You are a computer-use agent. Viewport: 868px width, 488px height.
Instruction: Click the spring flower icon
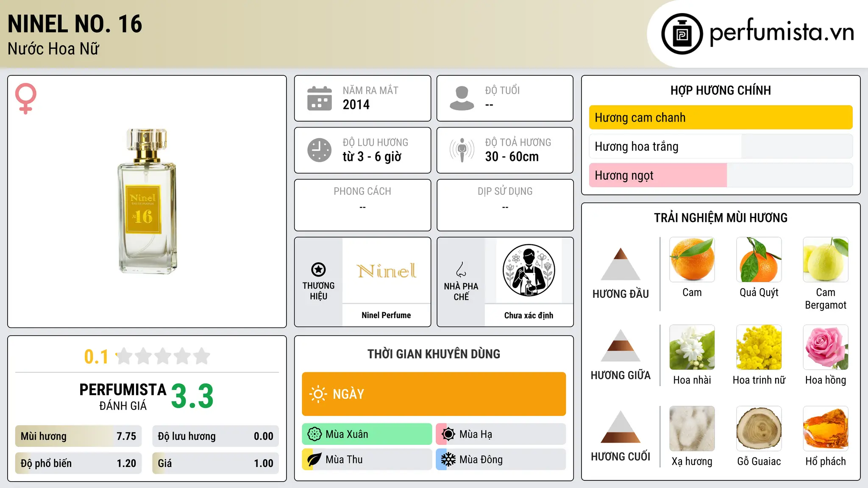[314, 434]
